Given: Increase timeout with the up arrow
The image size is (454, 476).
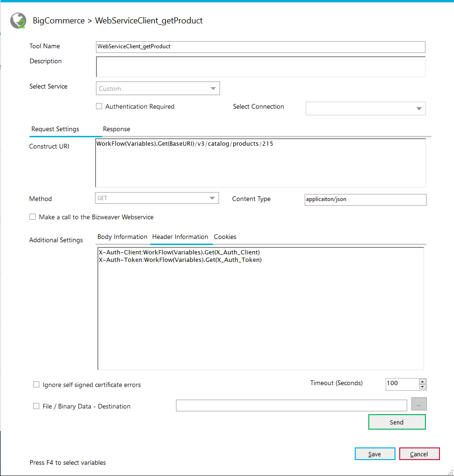Looking at the screenshot, I should [x=423, y=381].
